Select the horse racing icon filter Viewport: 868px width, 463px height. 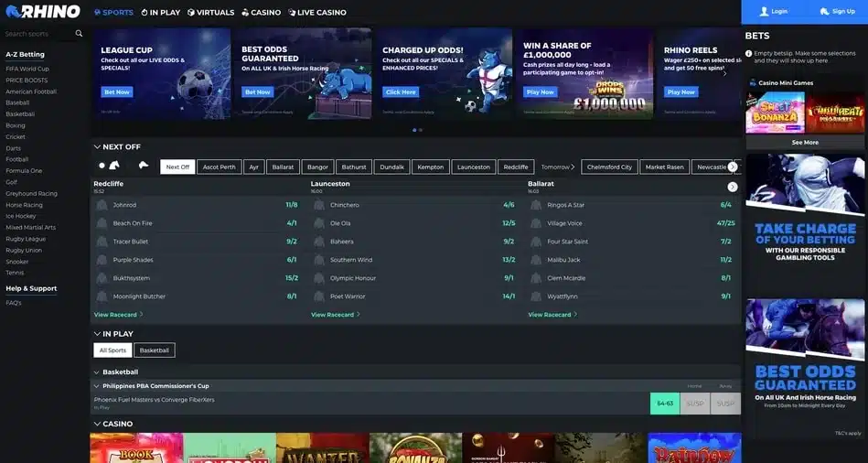[x=114, y=165]
